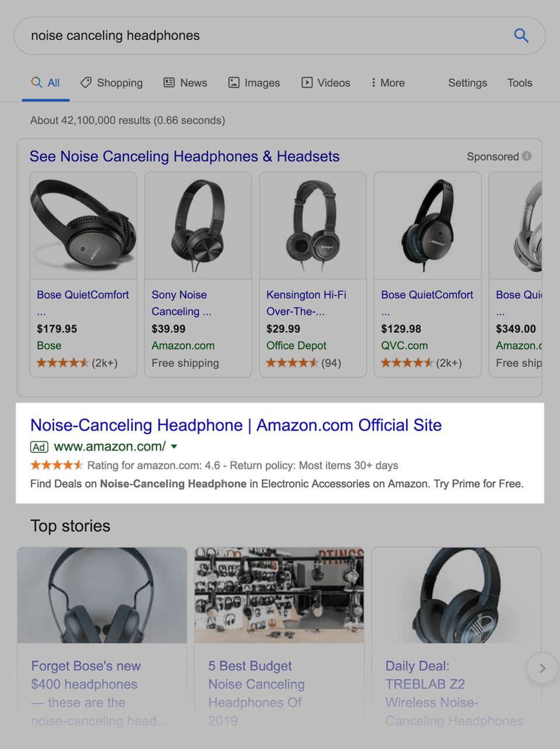Click the Sponsored info icon

coord(527,156)
